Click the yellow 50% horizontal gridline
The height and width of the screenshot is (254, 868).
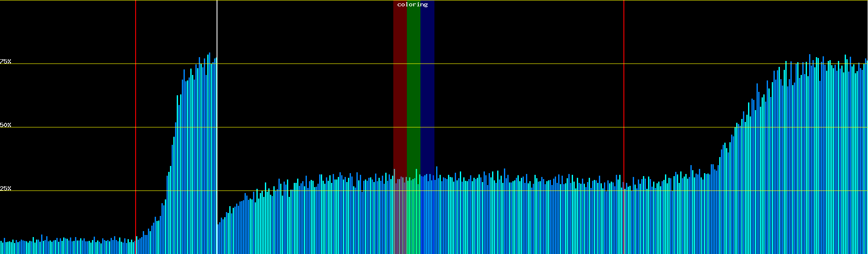[x=509, y=127]
